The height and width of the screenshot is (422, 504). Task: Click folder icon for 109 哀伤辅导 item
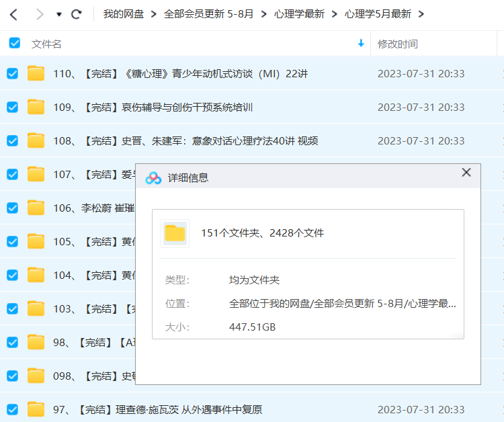click(x=36, y=107)
